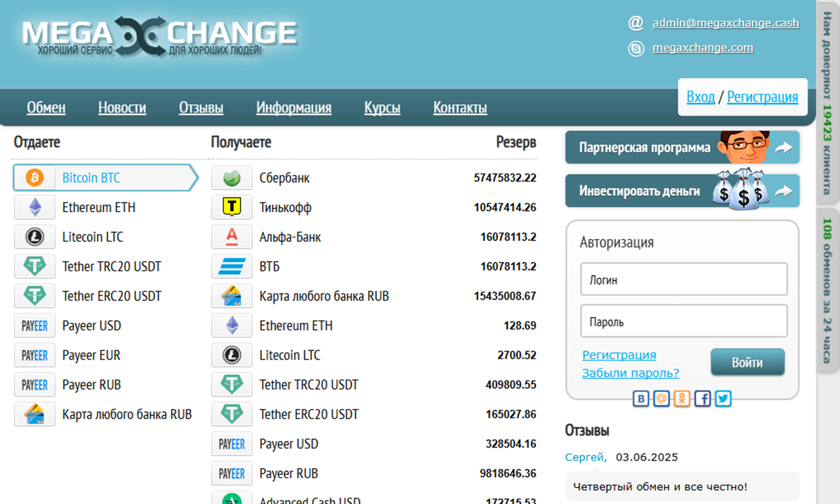The image size is (840, 504).
Task: Click the Tether ERC20 icon in the Отдаете list
Action: click(x=35, y=296)
